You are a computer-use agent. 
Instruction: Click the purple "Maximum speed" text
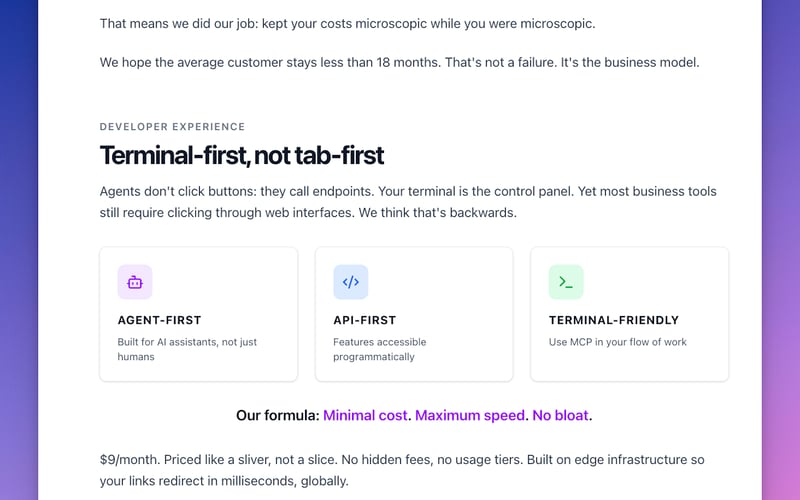[469, 415]
